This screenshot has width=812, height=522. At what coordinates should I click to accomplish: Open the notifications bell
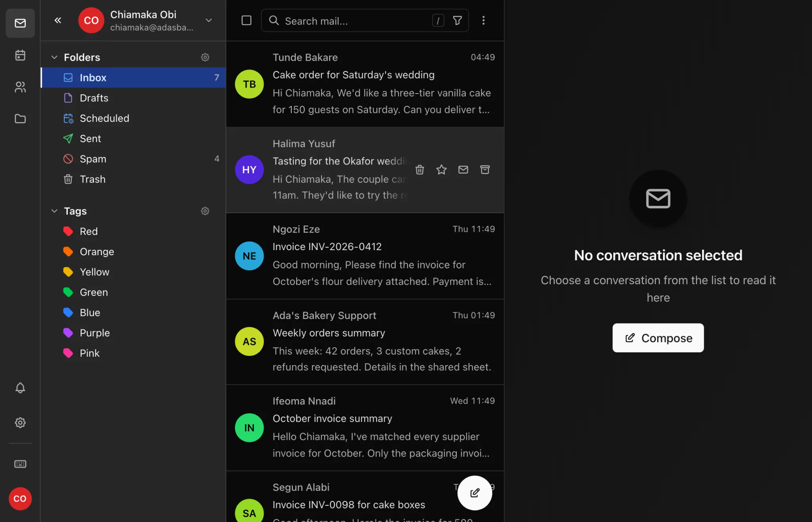(20, 388)
